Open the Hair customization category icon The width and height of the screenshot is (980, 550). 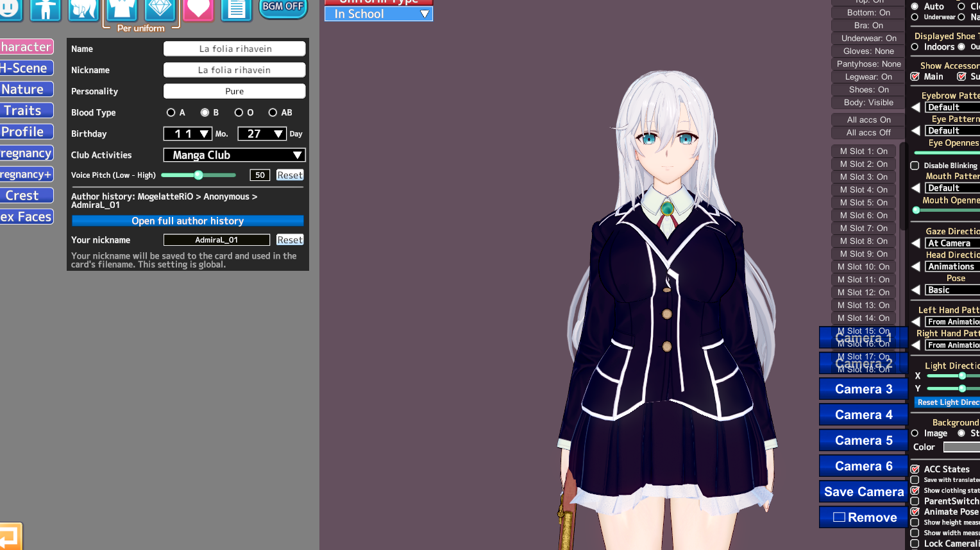pyautogui.click(x=83, y=9)
